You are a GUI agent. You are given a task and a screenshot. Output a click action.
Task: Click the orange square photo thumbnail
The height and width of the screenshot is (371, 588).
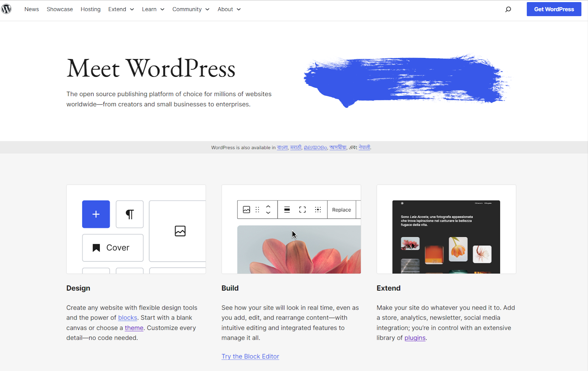pyautogui.click(x=434, y=254)
